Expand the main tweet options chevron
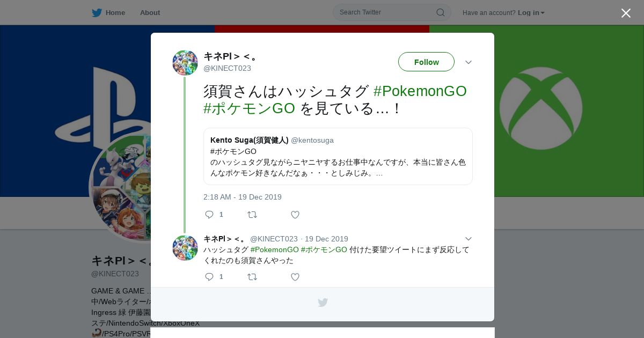The image size is (644, 338). (469, 62)
